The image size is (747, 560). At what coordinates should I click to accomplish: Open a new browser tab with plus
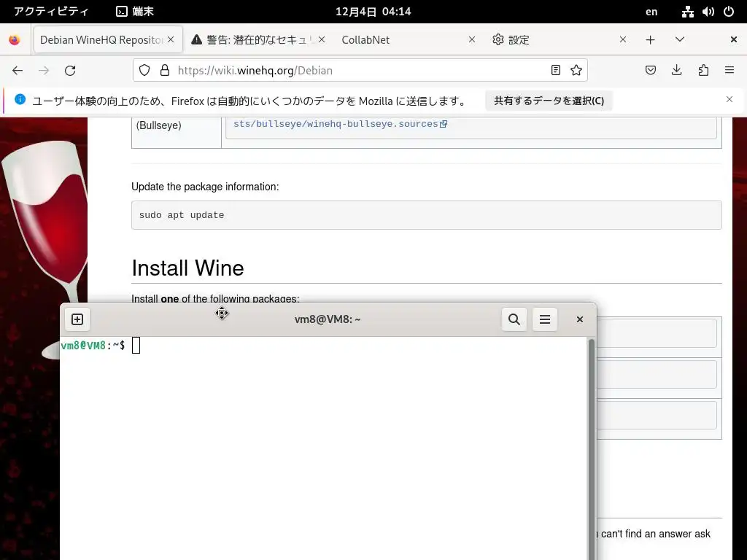[650, 40]
